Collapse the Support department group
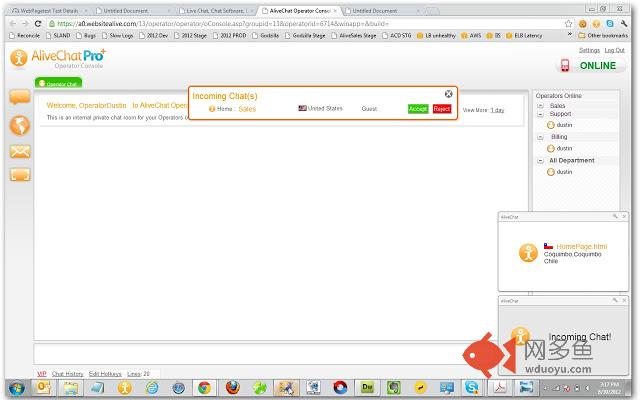The image size is (640, 400). pos(540,114)
